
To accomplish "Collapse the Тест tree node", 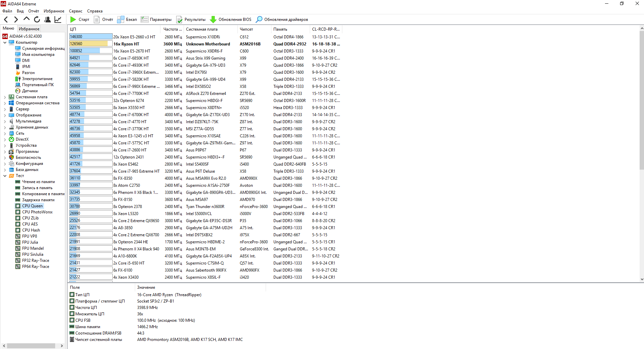I will tap(5, 176).
